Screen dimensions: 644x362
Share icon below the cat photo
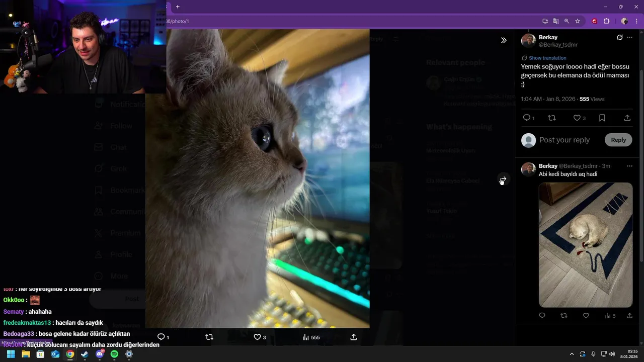tap(354, 337)
